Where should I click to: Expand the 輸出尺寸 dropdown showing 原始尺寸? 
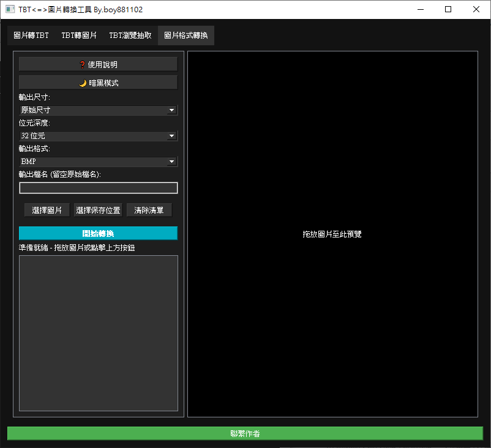[99, 110]
